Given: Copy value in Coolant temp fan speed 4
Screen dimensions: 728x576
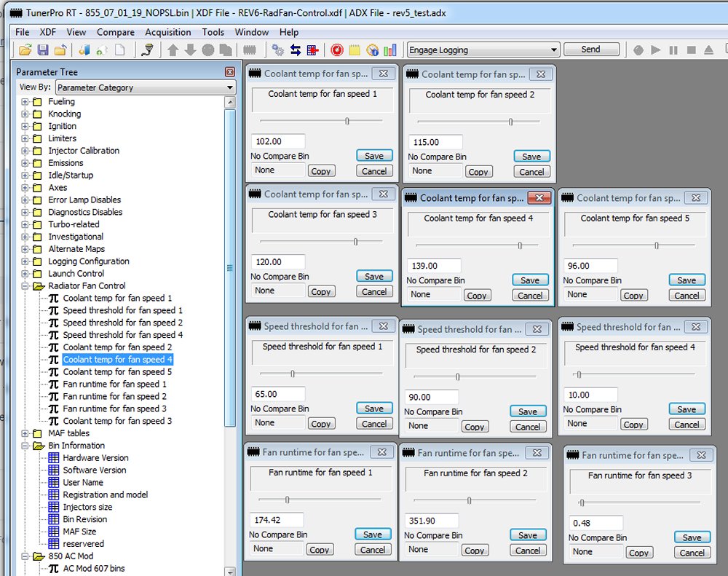Looking at the screenshot, I should click(476, 296).
